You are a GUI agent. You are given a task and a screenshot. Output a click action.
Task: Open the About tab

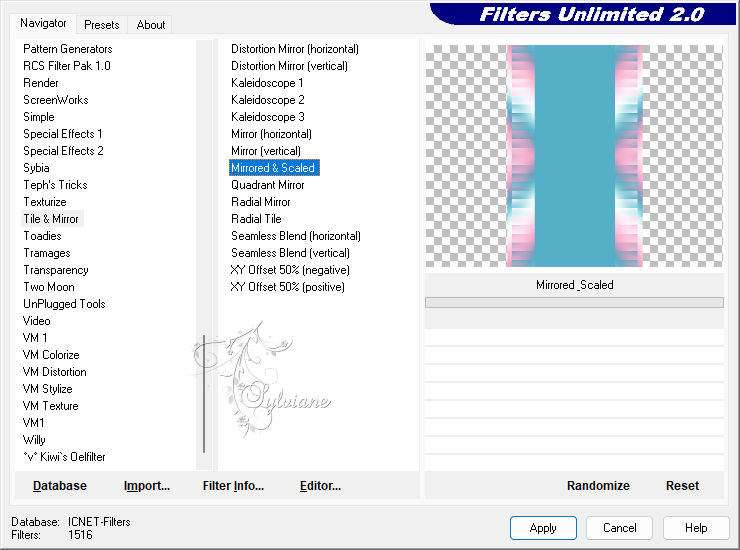point(151,25)
